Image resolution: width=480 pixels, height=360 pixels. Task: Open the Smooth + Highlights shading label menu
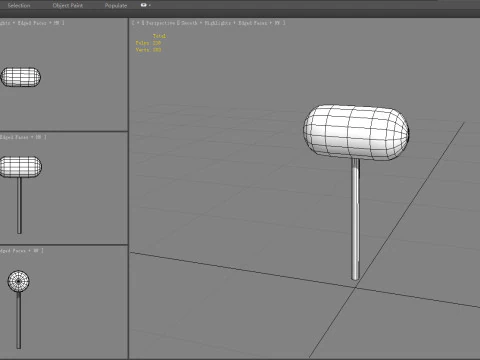click(206, 23)
